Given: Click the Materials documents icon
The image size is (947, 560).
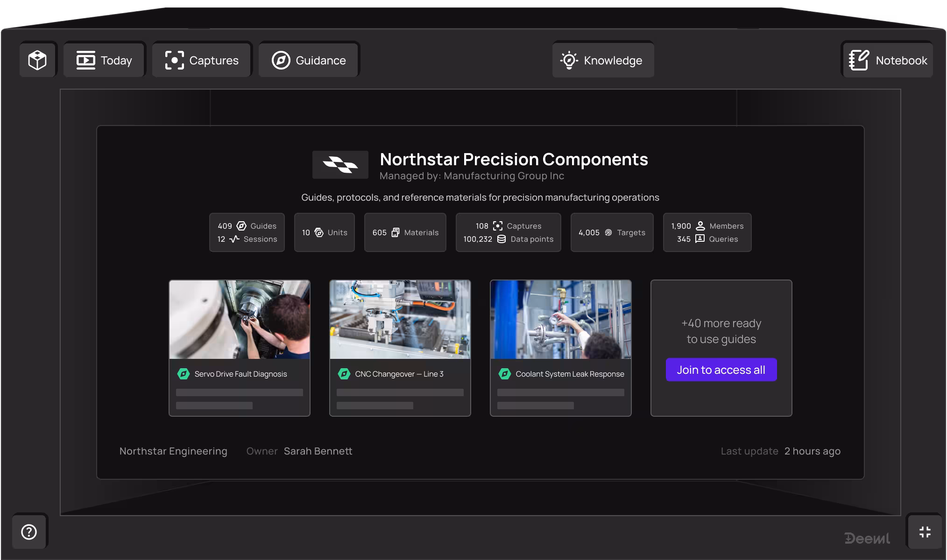Looking at the screenshot, I should (x=396, y=232).
